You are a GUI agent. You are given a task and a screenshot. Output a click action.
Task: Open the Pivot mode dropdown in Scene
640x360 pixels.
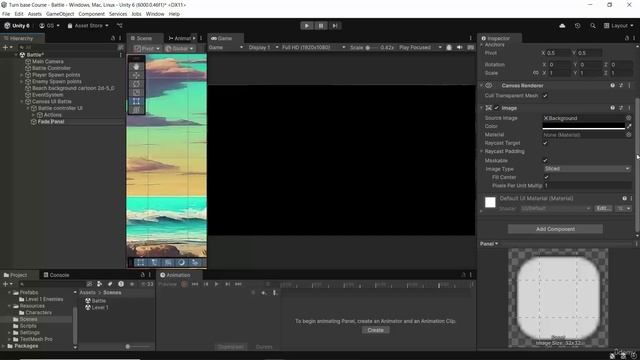147,49
